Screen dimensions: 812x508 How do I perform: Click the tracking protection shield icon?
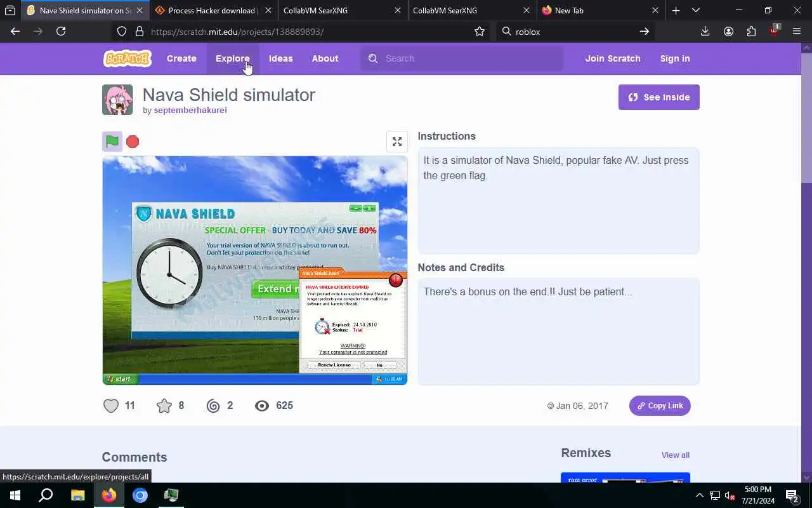click(x=122, y=31)
